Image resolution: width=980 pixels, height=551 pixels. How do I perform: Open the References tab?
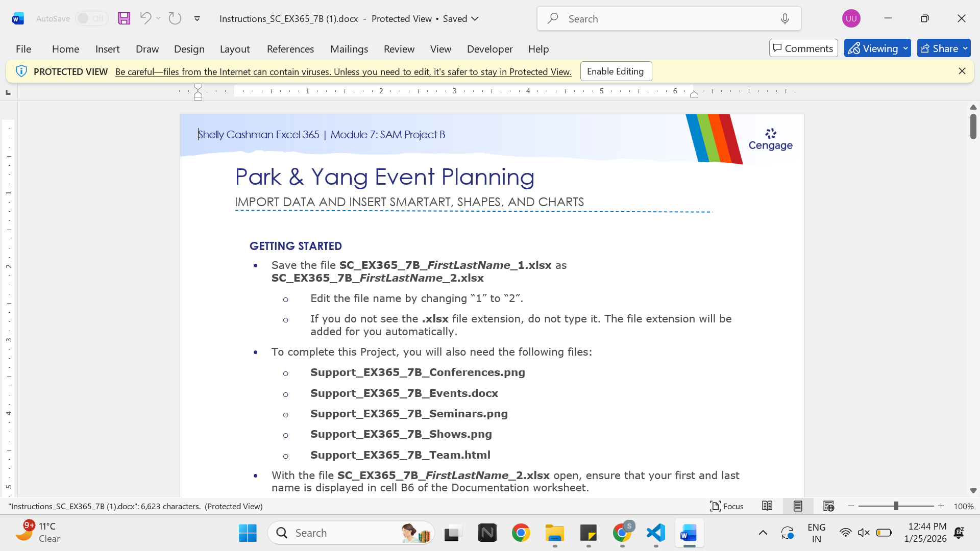pos(290,49)
